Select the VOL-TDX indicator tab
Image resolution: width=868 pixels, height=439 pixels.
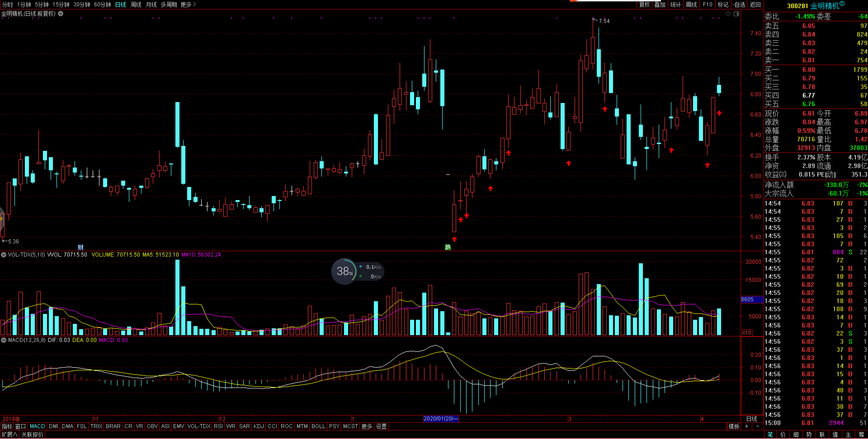click(199, 426)
